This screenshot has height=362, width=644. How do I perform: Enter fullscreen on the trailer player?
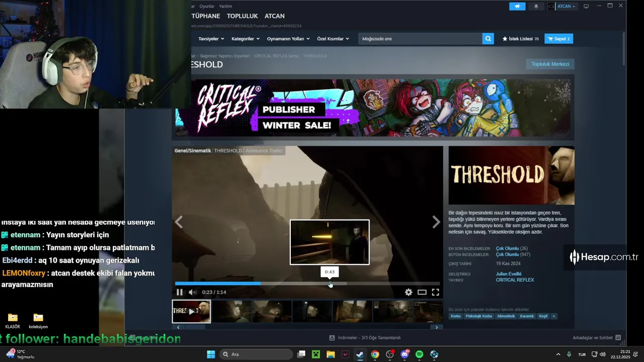click(435, 292)
